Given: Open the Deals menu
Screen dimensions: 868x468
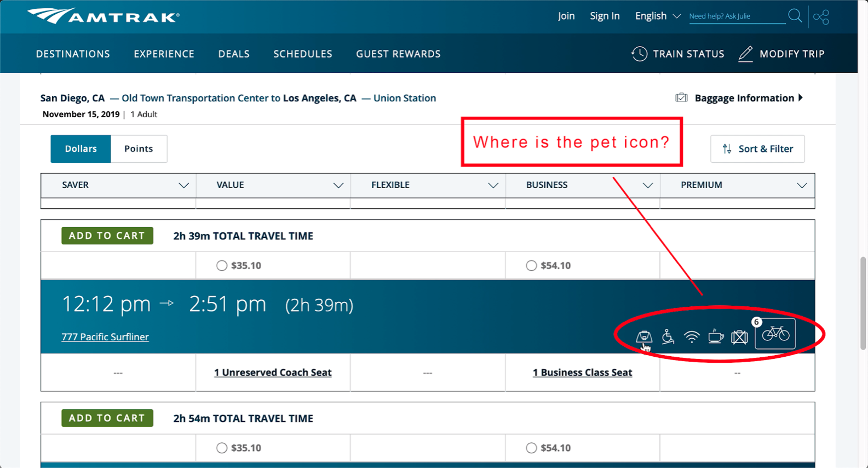Looking at the screenshot, I should tap(234, 54).
